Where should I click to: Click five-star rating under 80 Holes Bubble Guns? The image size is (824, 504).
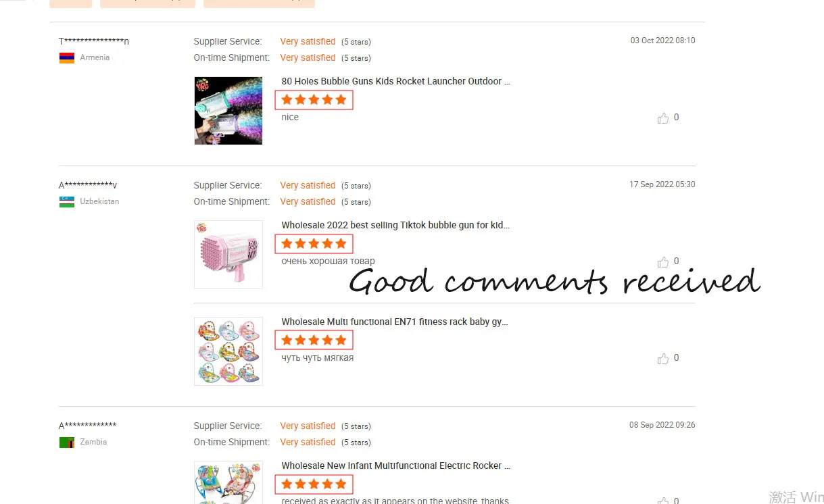click(x=314, y=100)
